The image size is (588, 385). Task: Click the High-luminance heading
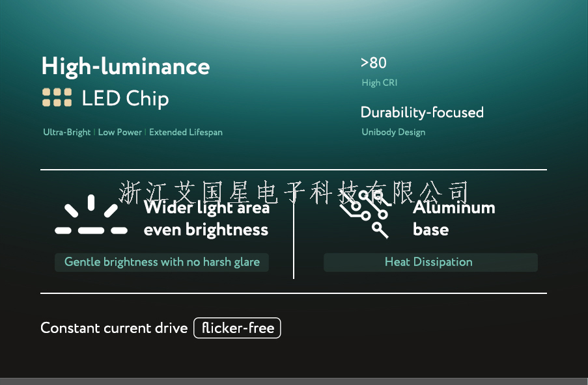pos(126,66)
